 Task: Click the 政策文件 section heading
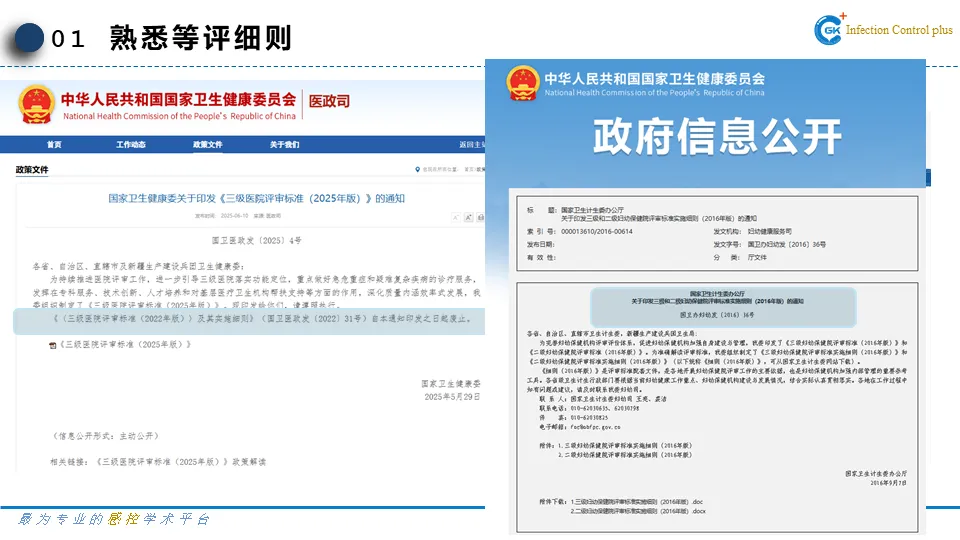pos(32,170)
